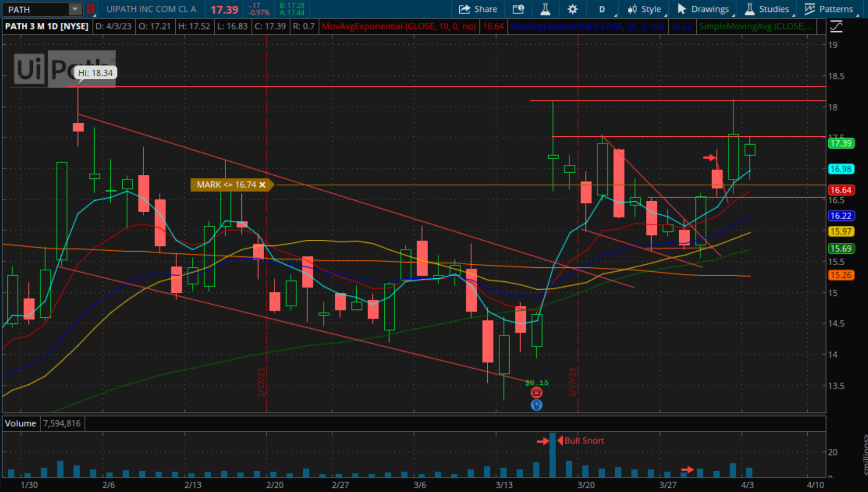Viewport: 868px width, 492px height.
Task: Click the Hi: 18.34 price bubble
Action: [x=96, y=73]
